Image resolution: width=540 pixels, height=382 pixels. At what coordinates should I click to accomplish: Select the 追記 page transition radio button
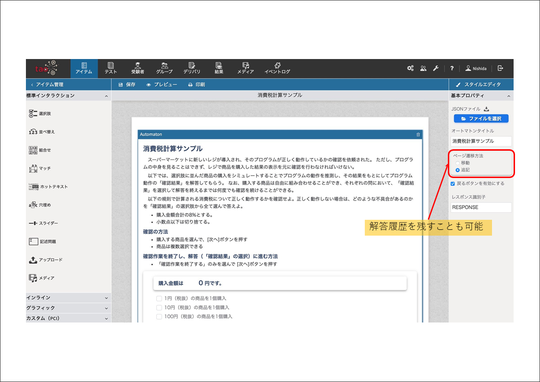point(458,170)
